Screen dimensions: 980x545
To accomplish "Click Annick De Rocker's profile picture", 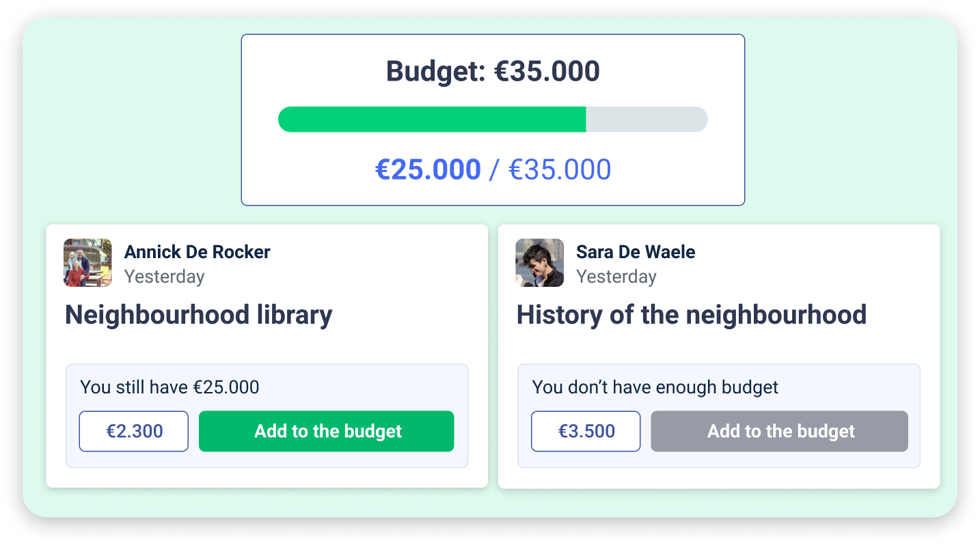I will point(87,263).
